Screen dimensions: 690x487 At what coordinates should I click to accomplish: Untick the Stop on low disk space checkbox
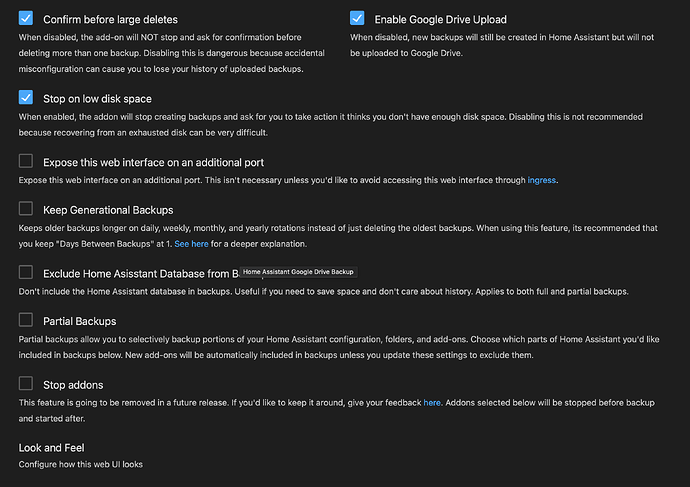(x=26, y=97)
